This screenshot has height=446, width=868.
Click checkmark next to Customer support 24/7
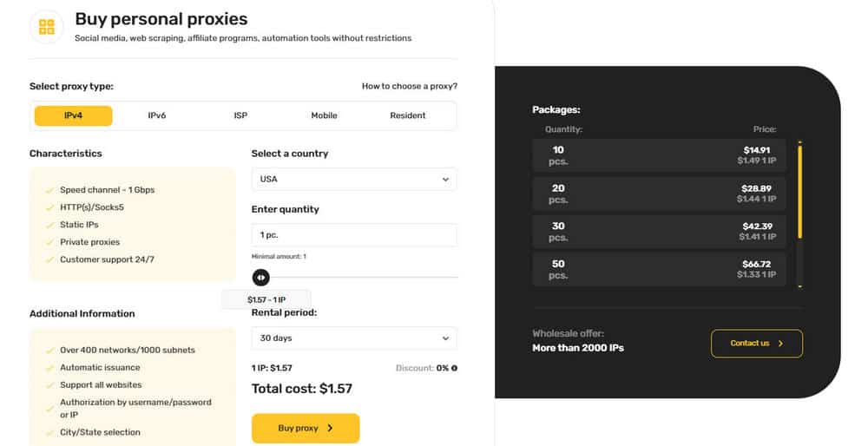[x=49, y=260]
